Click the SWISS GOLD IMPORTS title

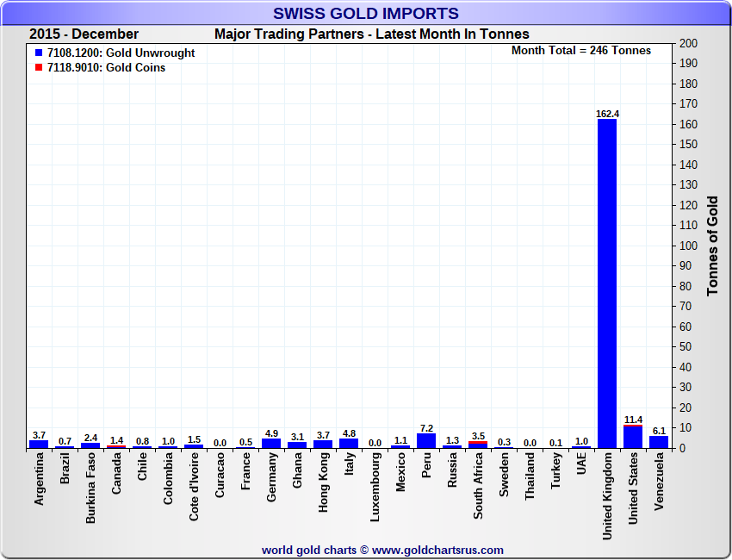[365, 14]
